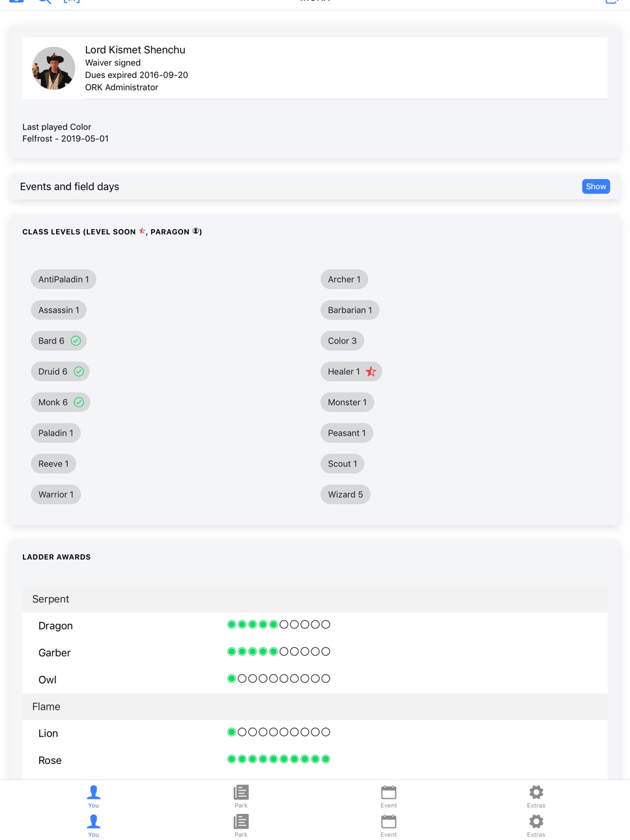Viewport: 630px width, 840px height.
Task: Show Events and field days
Action: pyautogui.click(x=596, y=186)
